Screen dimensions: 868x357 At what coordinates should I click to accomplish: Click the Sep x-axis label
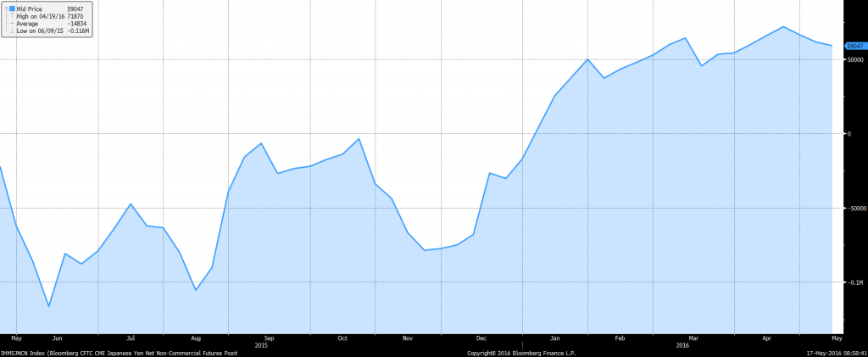pyautogui.click(x=269, y=338)
